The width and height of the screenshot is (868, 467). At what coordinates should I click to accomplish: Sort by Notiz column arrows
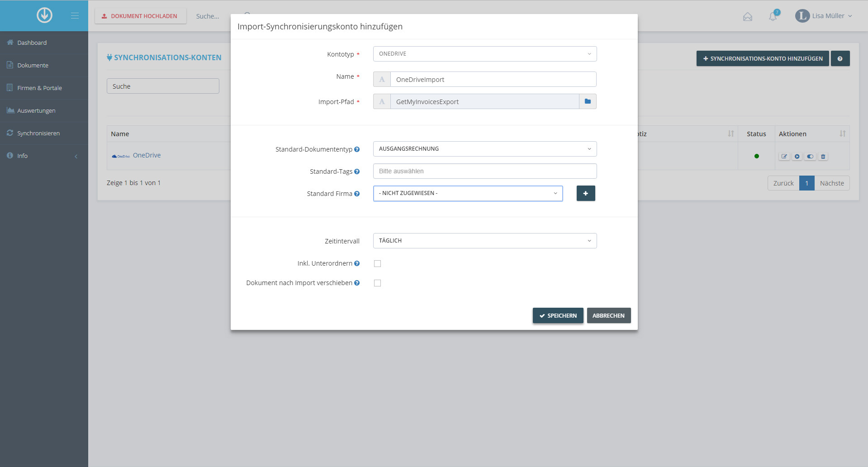point(731,133)
